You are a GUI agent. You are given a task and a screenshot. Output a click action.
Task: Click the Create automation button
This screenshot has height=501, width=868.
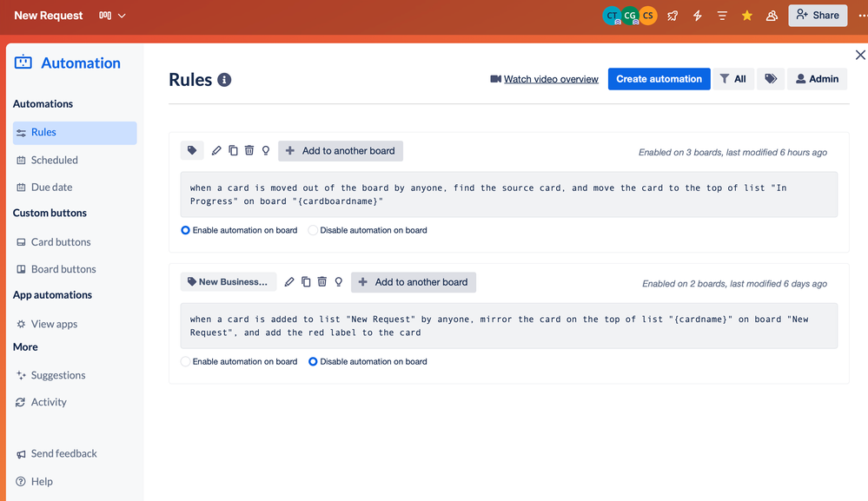coord(659,78)
